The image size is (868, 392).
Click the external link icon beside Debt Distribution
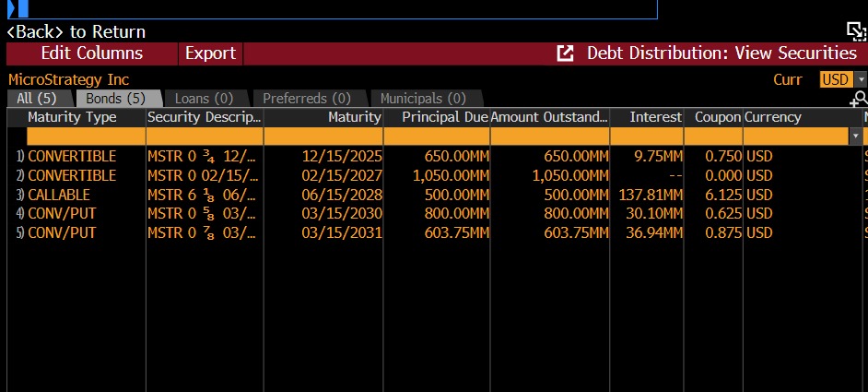coord(565,53)
